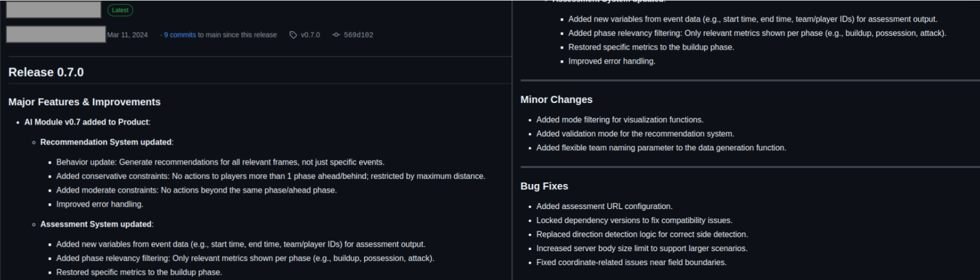Click the redacted gray title box beside Latest

click(53, 10)
